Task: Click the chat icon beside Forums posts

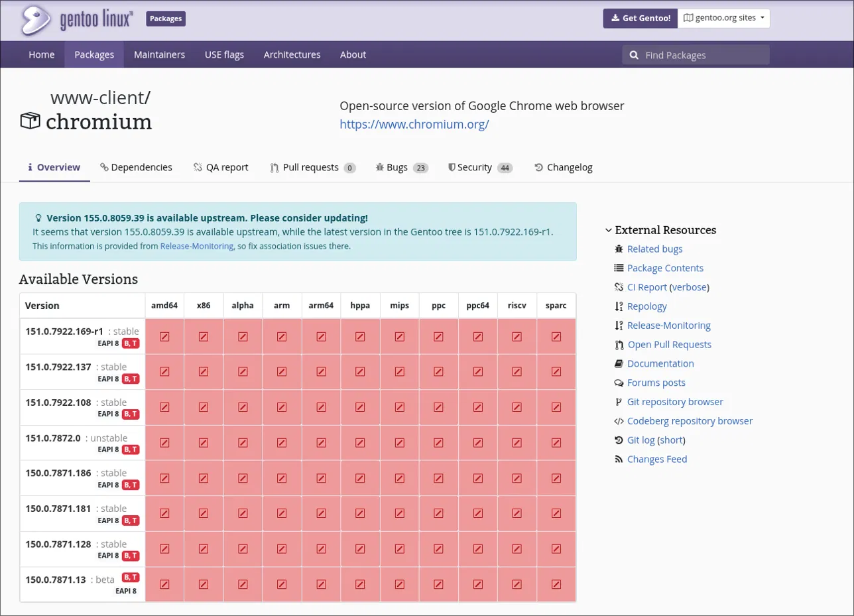Action: pyautogui.click(x=619, y=383)
